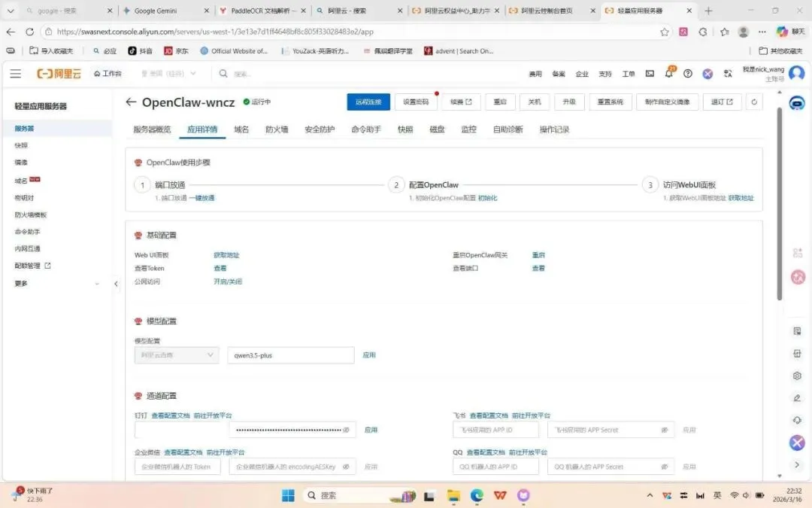Open the Cloud Shell terminal icon in header
The height and width of the screenshot is (508, 812).
[x=650, y=74]
